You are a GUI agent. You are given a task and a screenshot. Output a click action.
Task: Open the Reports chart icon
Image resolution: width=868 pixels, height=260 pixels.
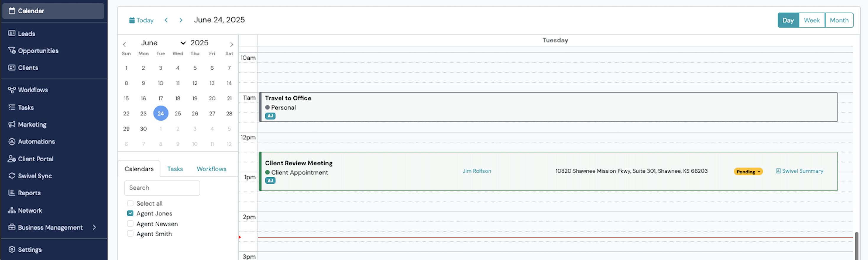tap(12, 193)
